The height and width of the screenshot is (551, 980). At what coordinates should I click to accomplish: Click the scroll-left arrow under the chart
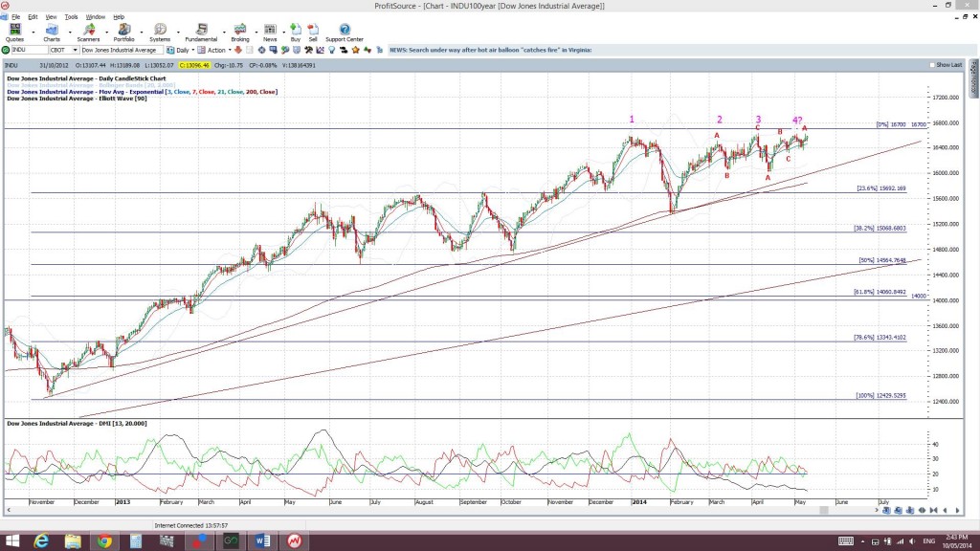(8, 511)
